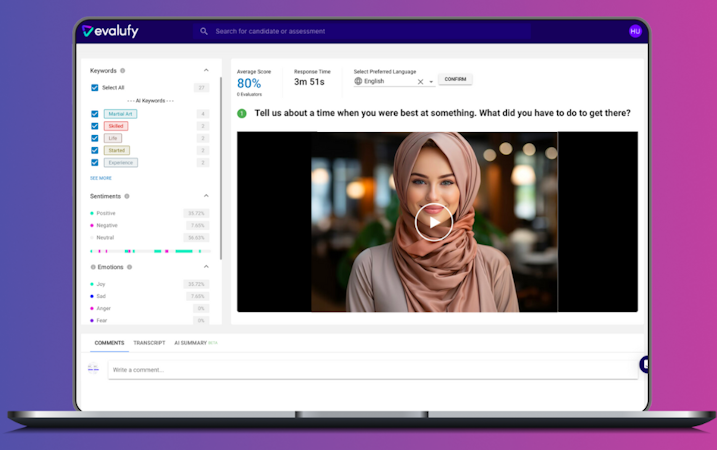This screenshot has width=717, height=450.
Task: Click the Keywords info icon
Action: (123, 70)
